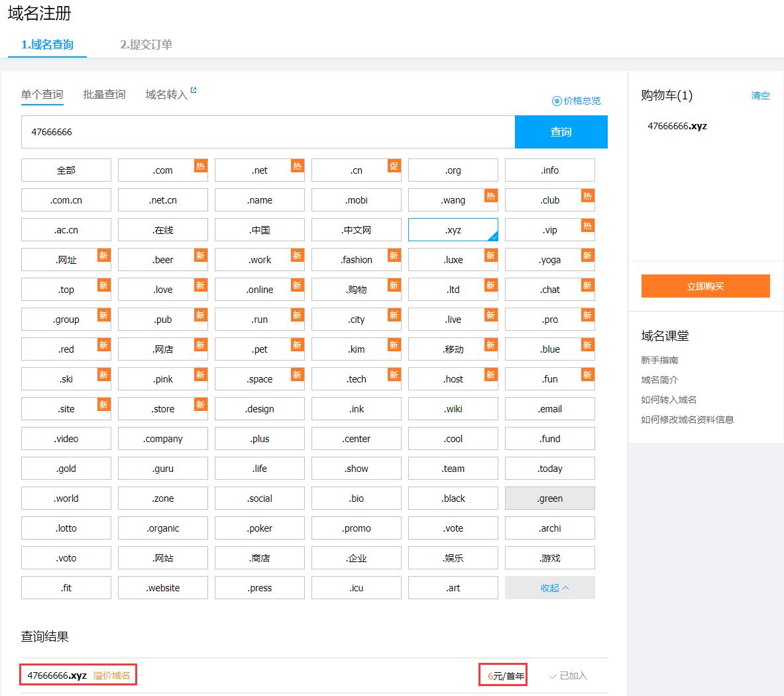Select 全部 to choose all suffixes
The image size is (784, 696).
pyautogui.click(x=66, y=170)
